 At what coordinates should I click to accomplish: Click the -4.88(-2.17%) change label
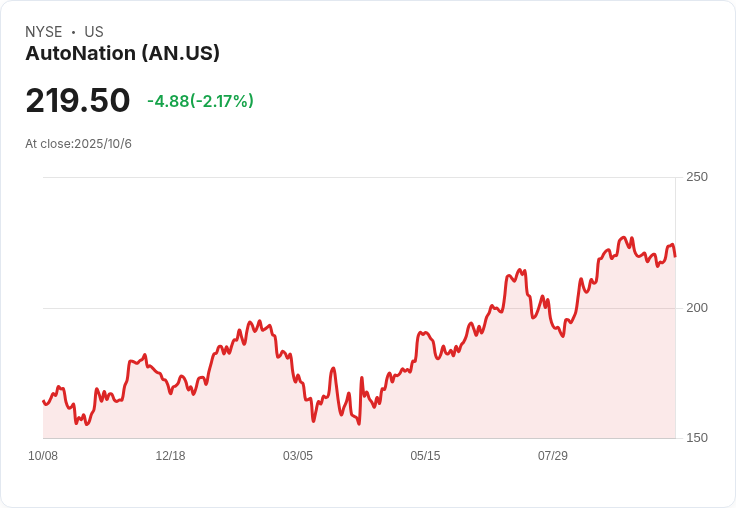pos(200,101)
